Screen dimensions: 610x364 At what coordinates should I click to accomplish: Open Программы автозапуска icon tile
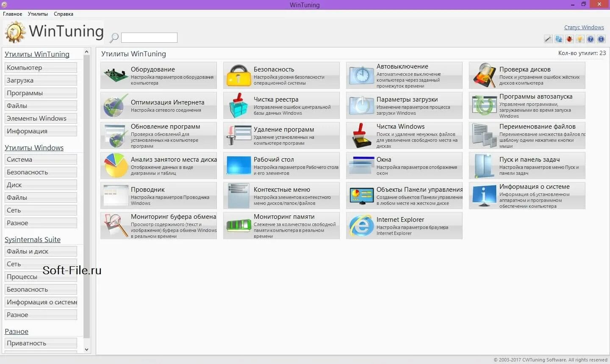click(x=484, y=105)
